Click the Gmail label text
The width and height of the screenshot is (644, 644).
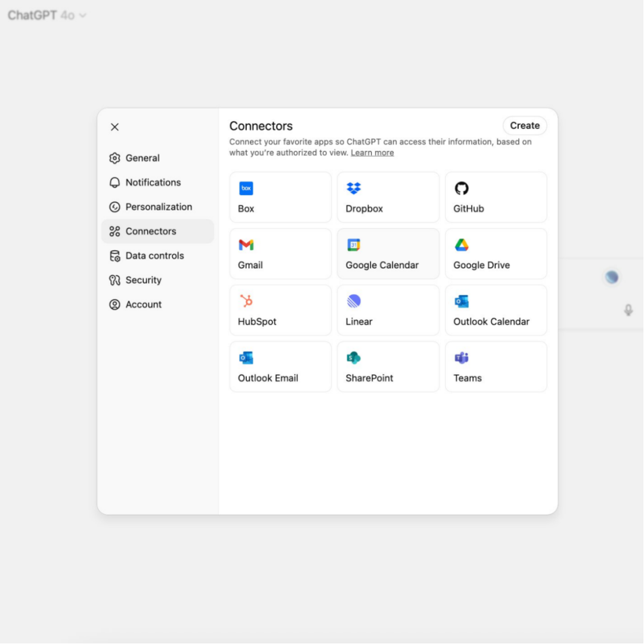[x=250, y=265]
